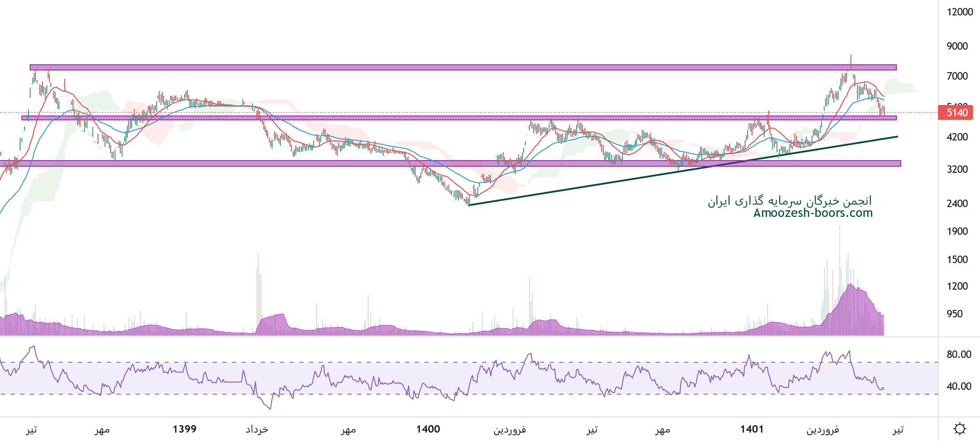
Task: Click the 1401 year label on time axis
Action: pos(752,429)
